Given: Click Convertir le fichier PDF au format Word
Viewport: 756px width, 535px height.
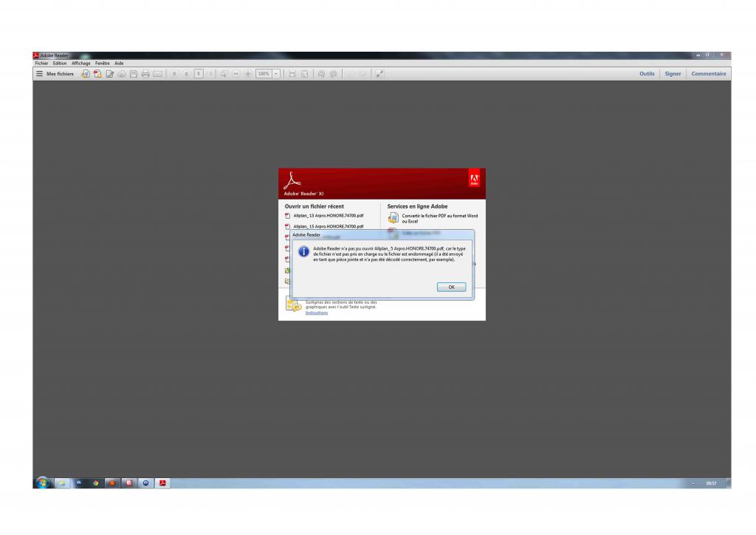Looking at the screenshot, I should coord(433,219).
